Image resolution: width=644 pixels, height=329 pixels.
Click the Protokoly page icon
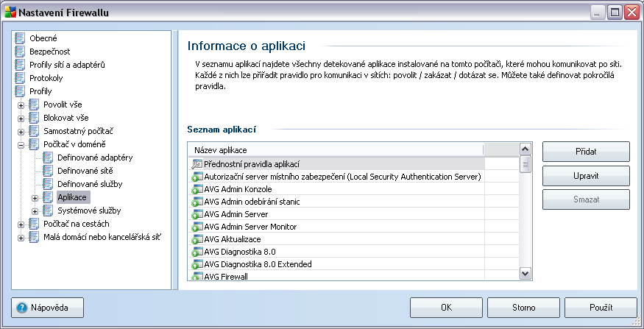click(20, 77)
